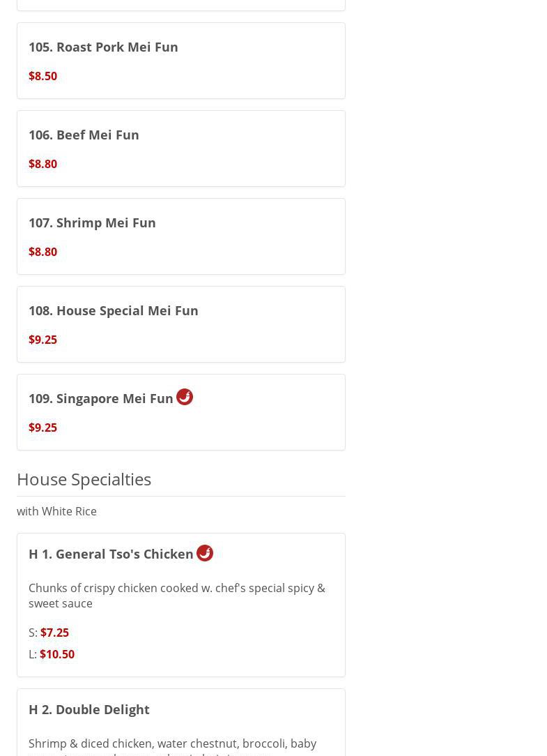Choose 107. Shrimp Mei Fun from the menu
Viewport: 547px width, 756px height.
(x=92, y=222)
